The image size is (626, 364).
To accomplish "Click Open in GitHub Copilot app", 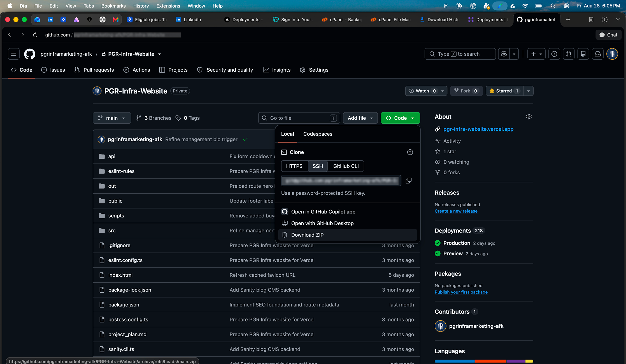I will (348, 212).
